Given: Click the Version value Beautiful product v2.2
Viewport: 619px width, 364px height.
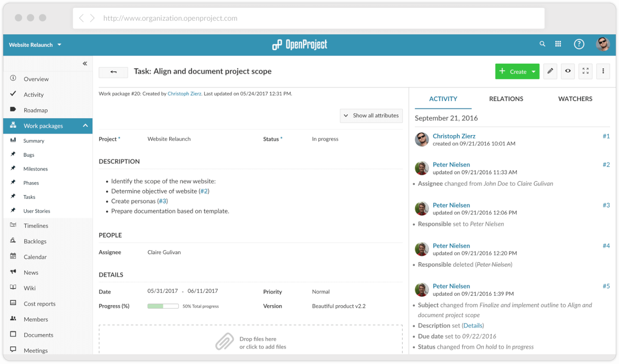Looking at the screenshot, I should click(x=339, y=306).
